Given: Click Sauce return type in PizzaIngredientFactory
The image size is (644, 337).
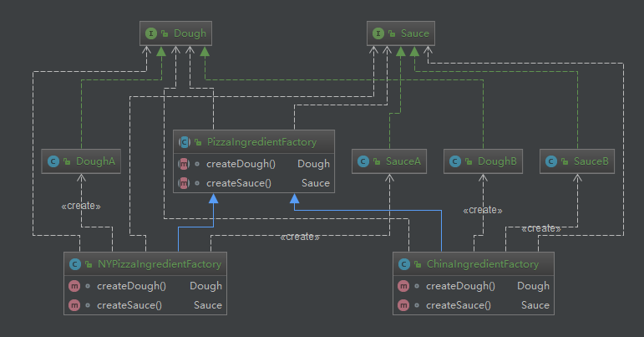Looking at the screenshot, I should [x=316, y=183].
